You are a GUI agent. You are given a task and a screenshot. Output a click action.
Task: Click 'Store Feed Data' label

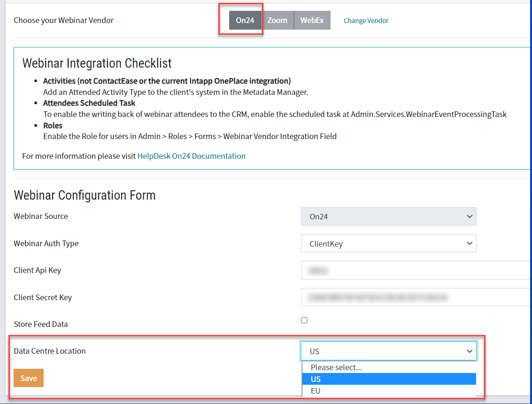pos(41,324)
